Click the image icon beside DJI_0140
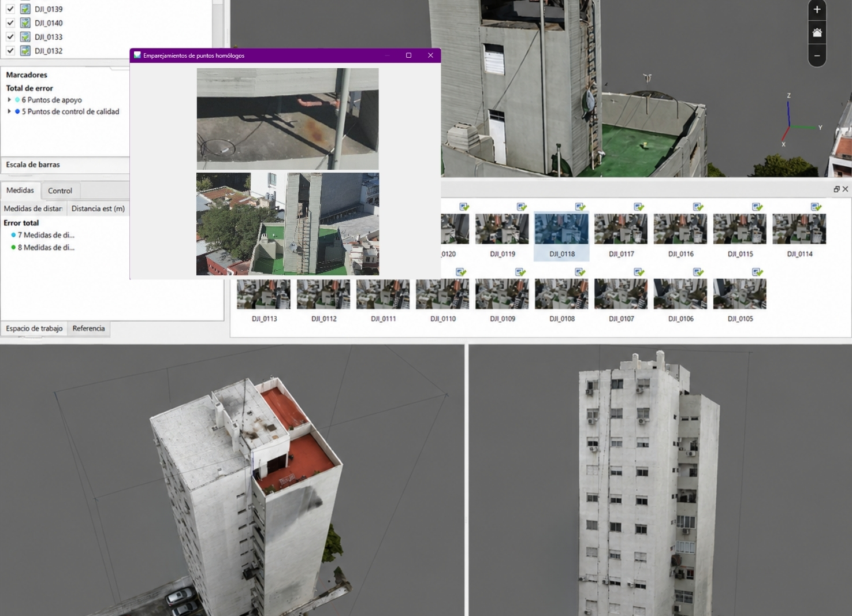The image size is (852, 616). click(x=25, y=23)
